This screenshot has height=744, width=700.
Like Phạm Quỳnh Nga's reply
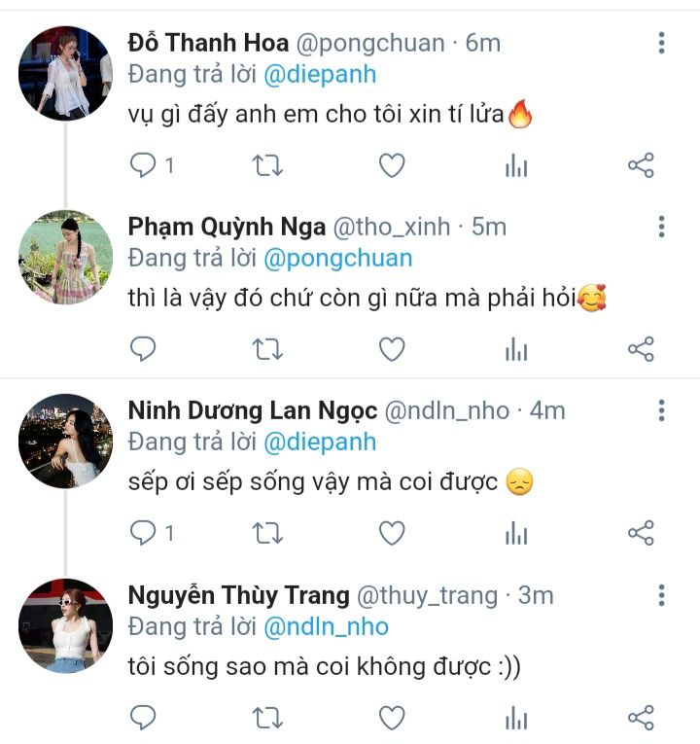391,349
